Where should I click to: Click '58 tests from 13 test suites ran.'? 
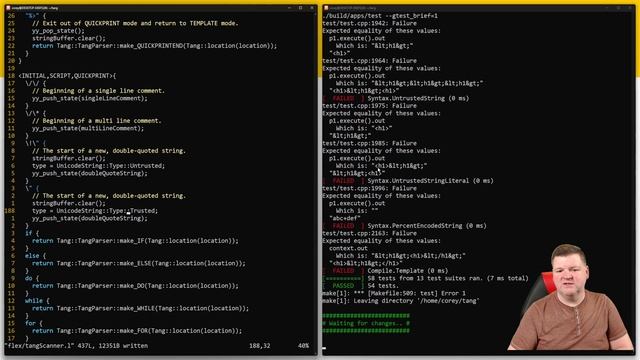coord(425,278)
